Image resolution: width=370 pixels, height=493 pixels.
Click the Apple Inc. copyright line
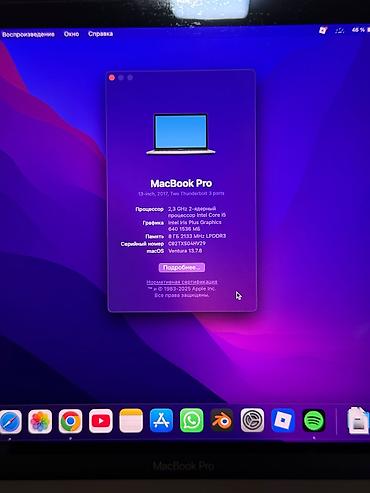pos(182,289)
